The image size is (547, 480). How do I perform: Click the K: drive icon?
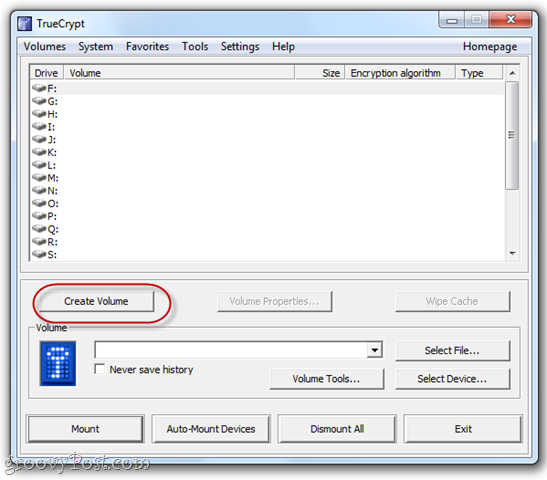(39, 152)
